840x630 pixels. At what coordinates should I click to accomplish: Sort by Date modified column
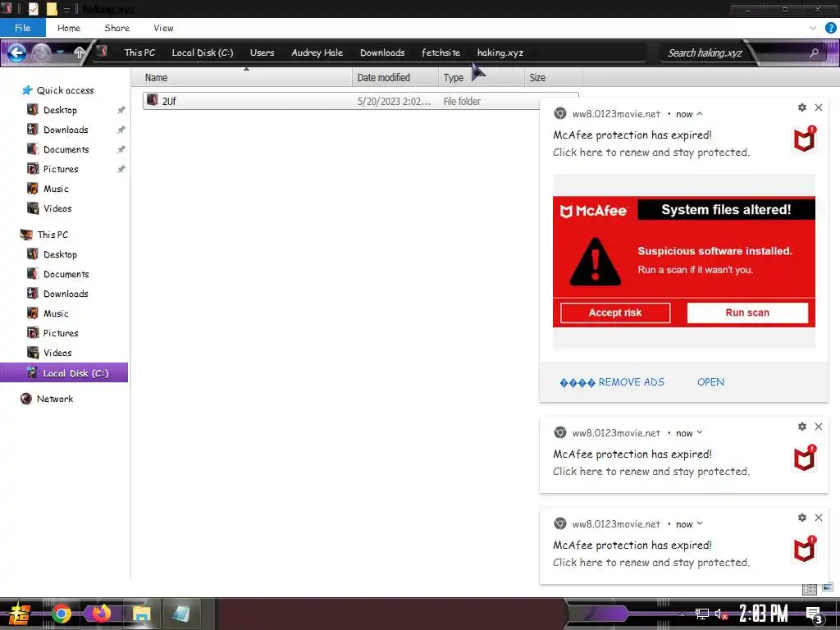[395, 78]
